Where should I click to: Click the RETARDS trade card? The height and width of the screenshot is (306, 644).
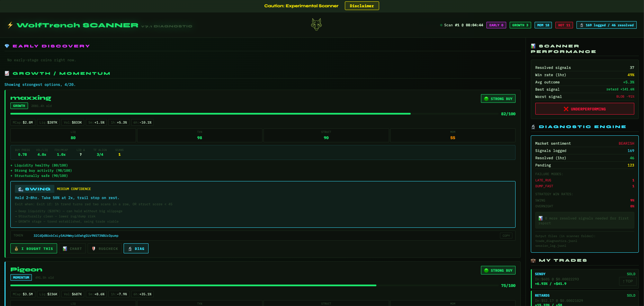coord(584,298)
